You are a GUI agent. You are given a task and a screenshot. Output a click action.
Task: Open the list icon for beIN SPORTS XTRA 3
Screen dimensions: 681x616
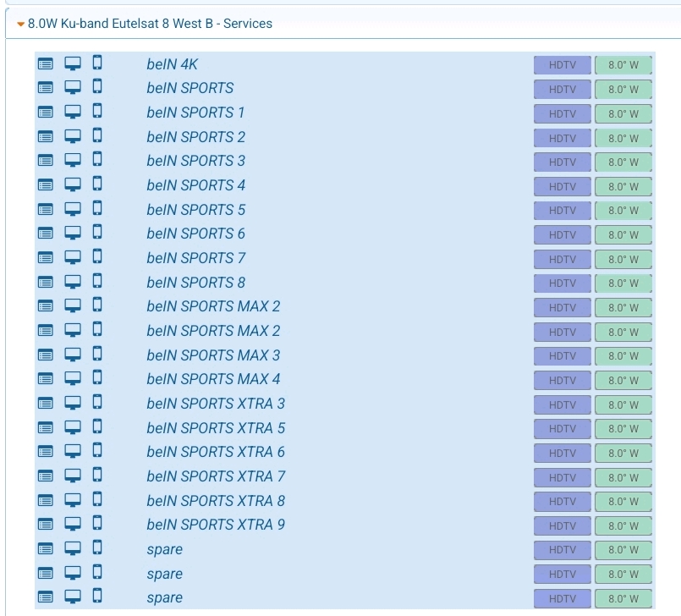point(45,404)
